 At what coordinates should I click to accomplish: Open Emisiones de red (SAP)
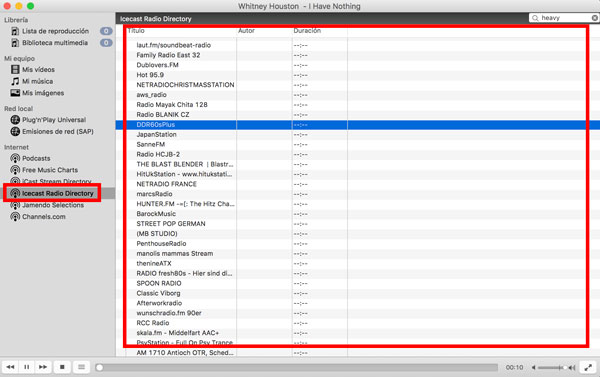(58, 132)
